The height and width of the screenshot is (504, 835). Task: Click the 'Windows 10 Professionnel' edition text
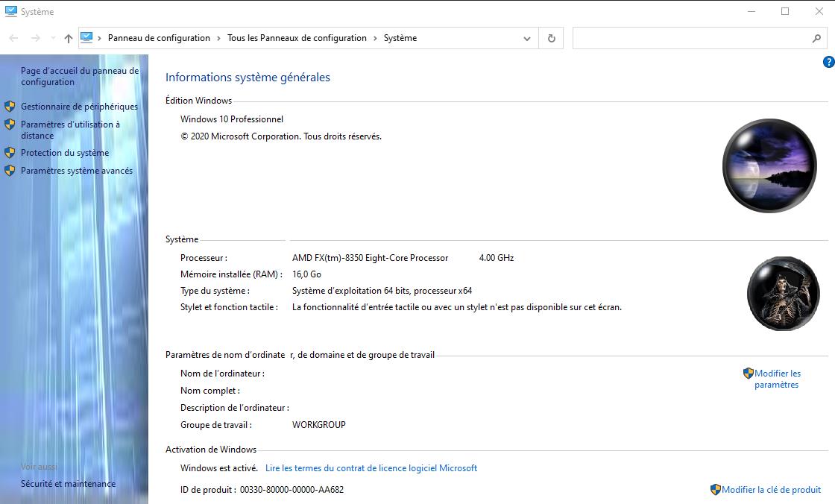tap(232, 119)
